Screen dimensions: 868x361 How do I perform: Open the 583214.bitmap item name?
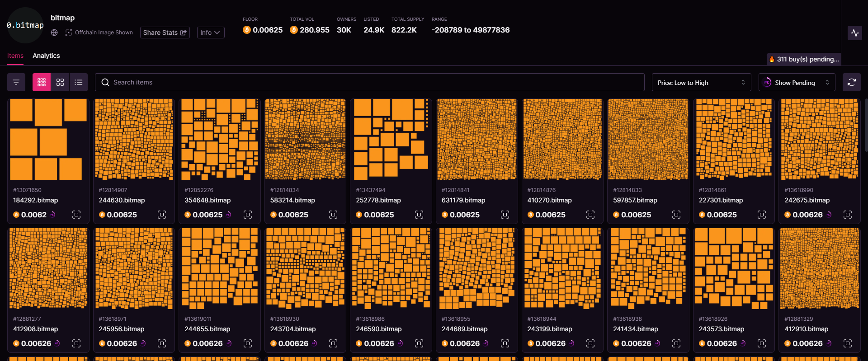point(292,200)
